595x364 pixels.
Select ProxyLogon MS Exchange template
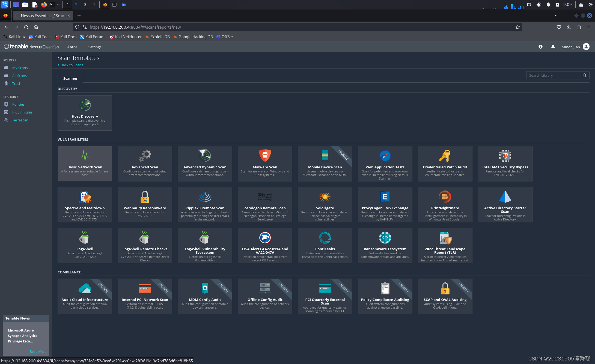[x=385, y=204]
